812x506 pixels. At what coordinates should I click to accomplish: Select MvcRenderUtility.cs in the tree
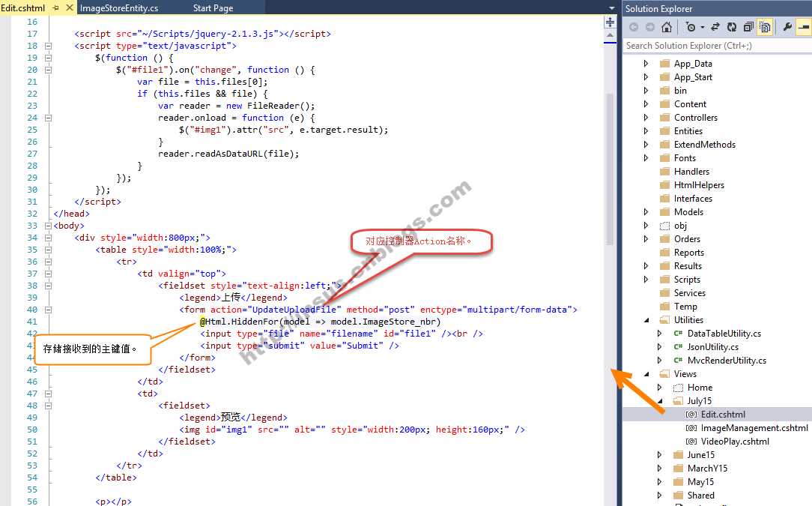[727, 361]
